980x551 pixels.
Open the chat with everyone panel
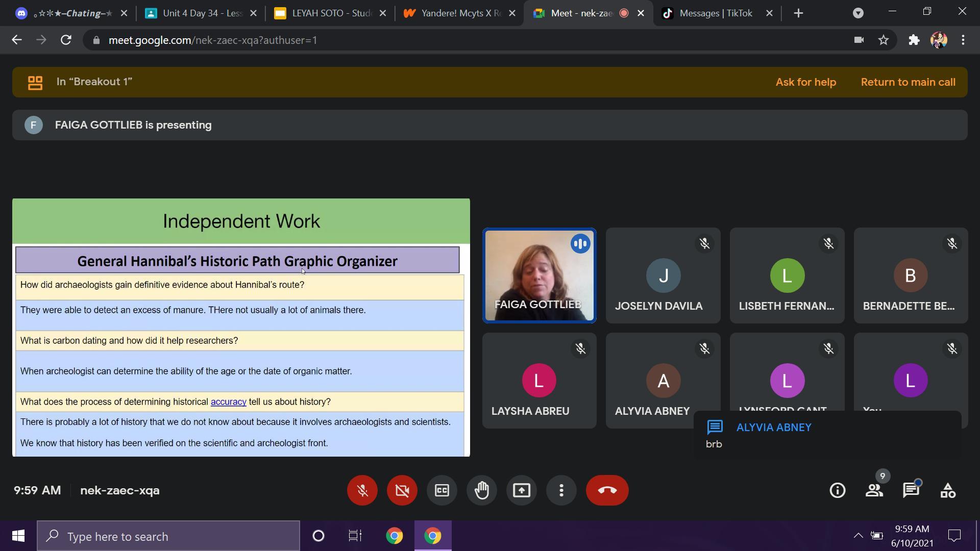[x=911, y=491]
